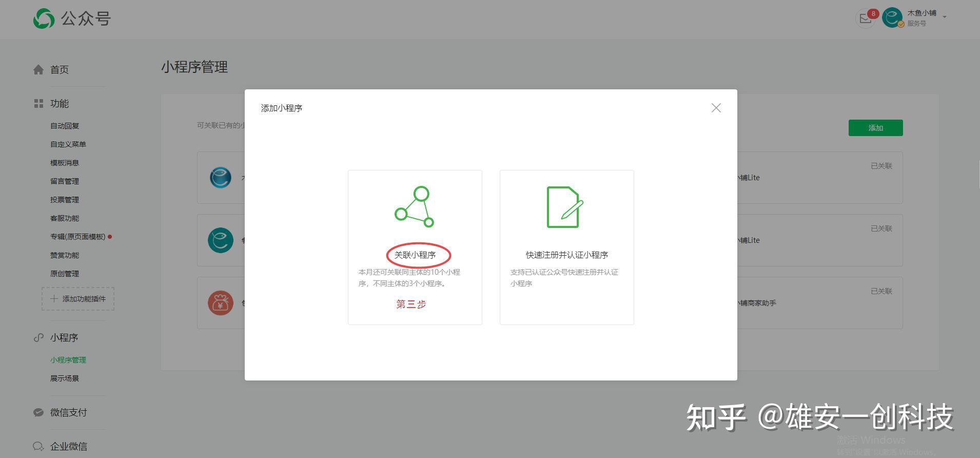Open 微信支付 section

(x=69, y=412)
